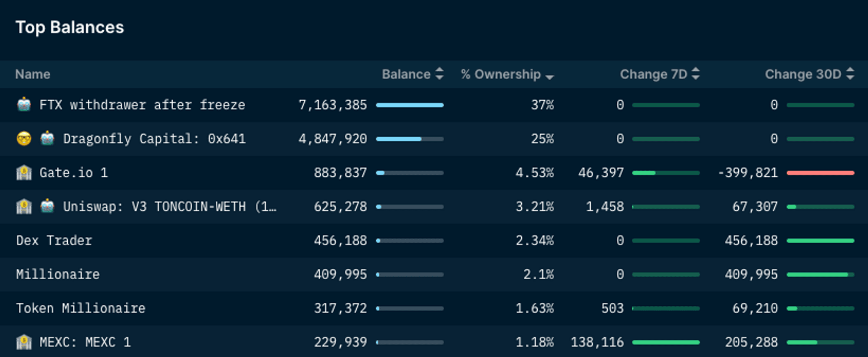Click the 1.63% ownership value
This screenshot has height=357, width=868.
535,308
